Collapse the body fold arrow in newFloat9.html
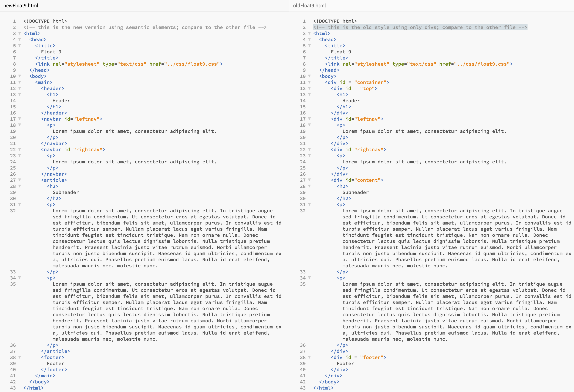This screenshot has width=574, height=392. [20, 76]
